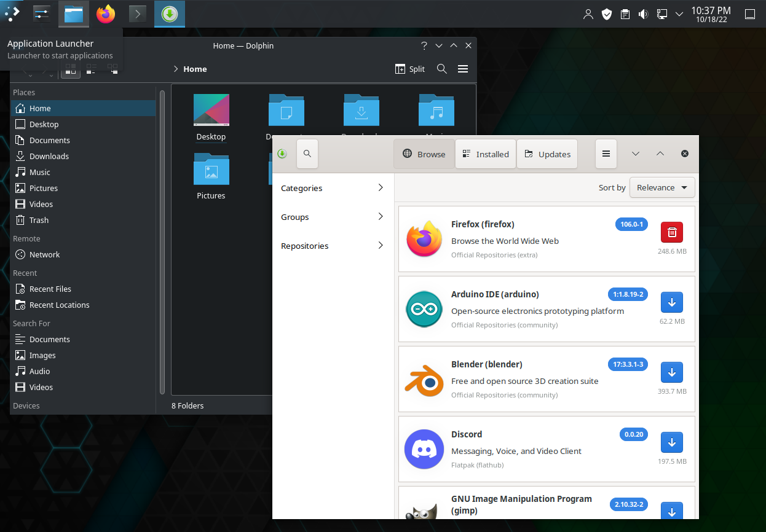Image resolution: width=766 pixels, height=532 pixels.
Task: Open the software manager hamburger menu
Action: click(606, 154)
